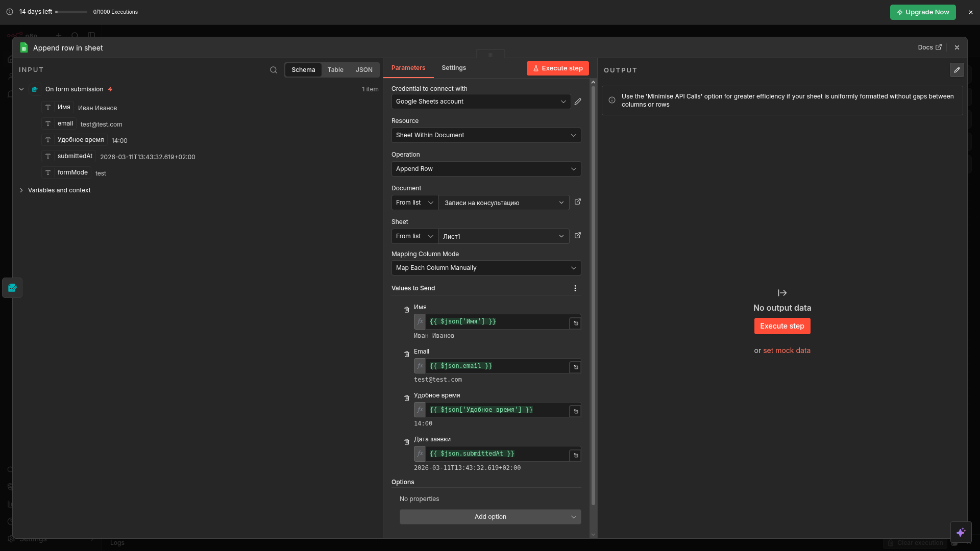Open the AI assistant sparkle button
Screen dimensions: 980x551
point(961,532)
